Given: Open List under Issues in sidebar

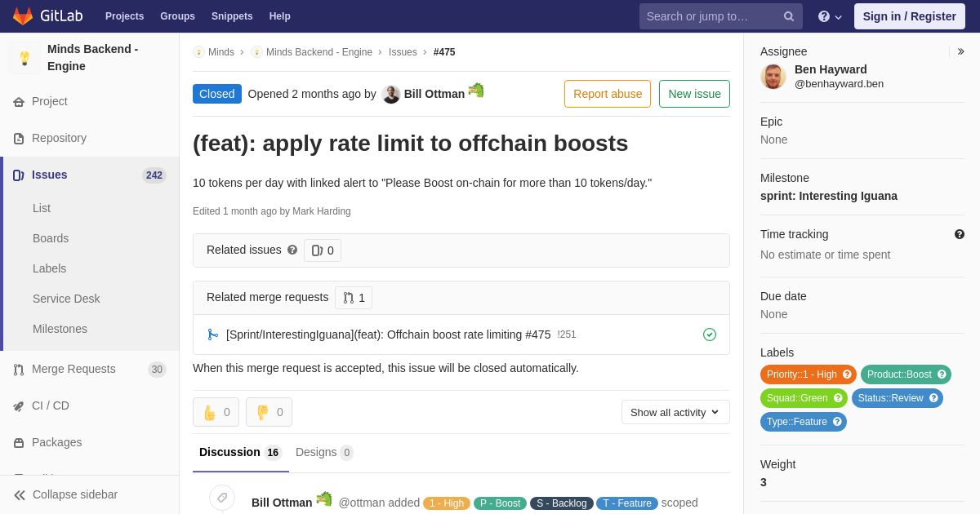Looking at the screenshot, I should tap(42, 208).
